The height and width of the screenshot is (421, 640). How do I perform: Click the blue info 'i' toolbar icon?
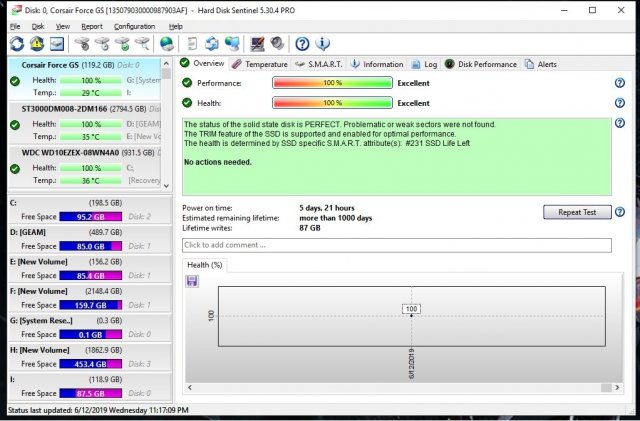pos(321,44)
